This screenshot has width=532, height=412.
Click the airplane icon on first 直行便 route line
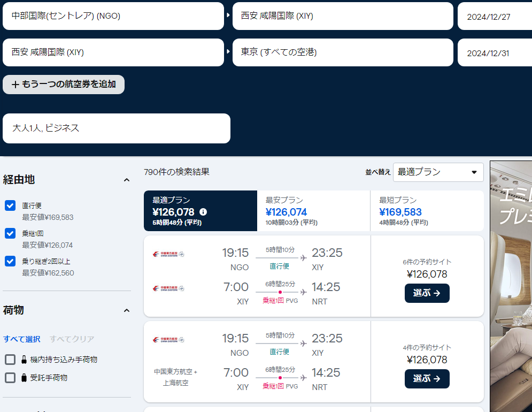pos(304,258)
